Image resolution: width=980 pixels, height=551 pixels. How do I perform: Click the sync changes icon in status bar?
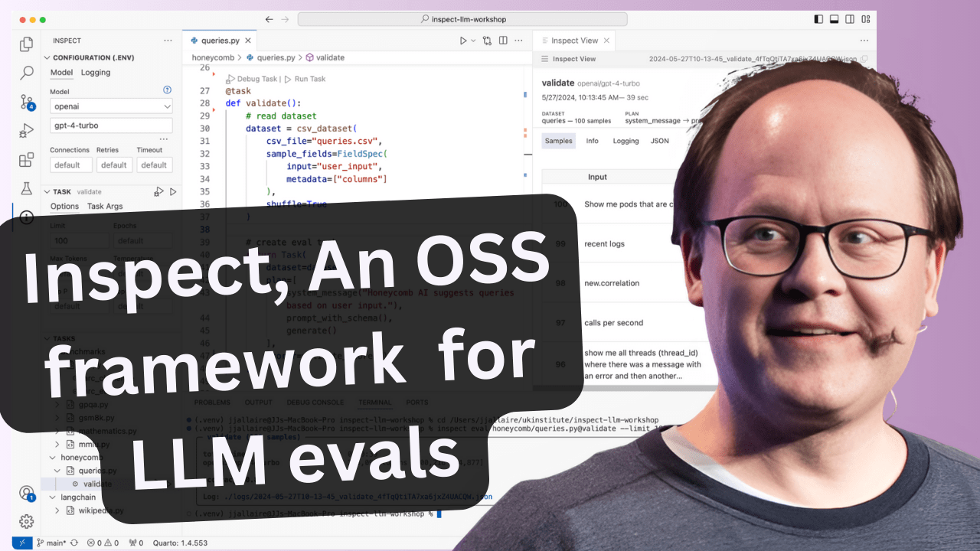click(x=74, y=543)
